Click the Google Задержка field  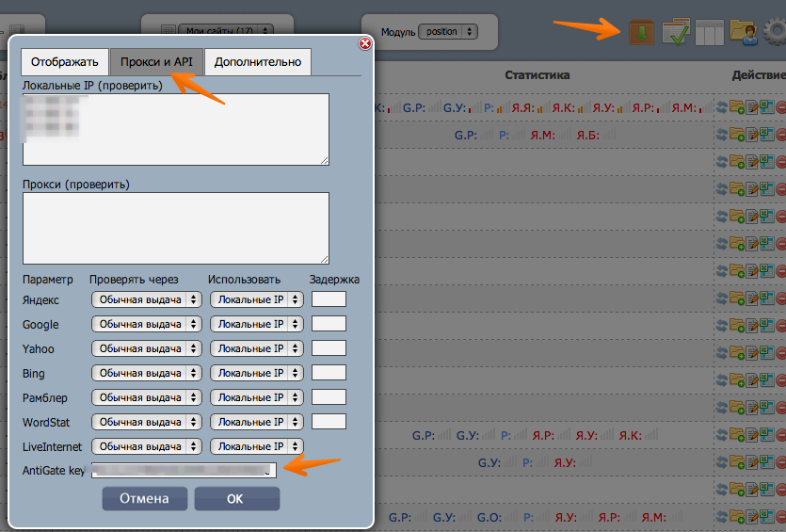click(329, 324)
